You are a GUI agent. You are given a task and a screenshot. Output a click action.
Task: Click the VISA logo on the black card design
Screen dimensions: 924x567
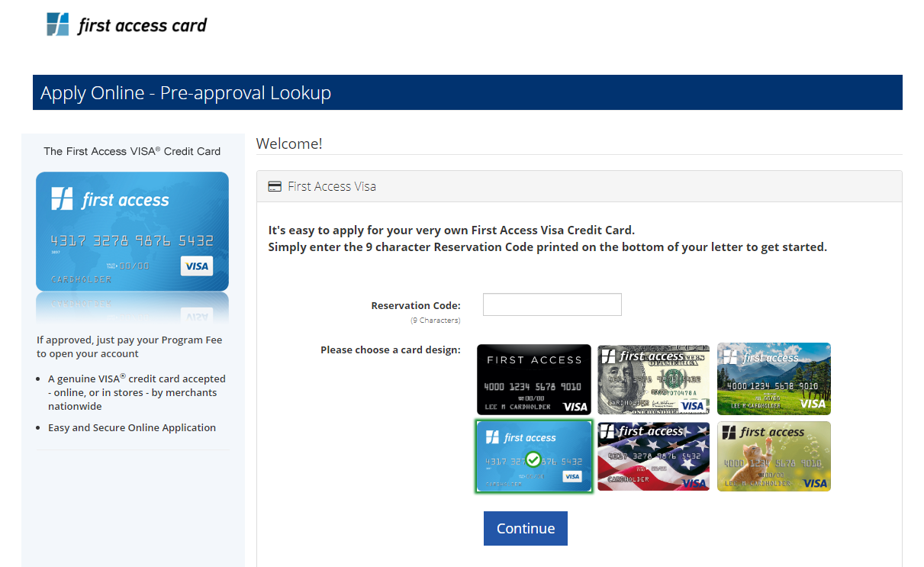577,406
